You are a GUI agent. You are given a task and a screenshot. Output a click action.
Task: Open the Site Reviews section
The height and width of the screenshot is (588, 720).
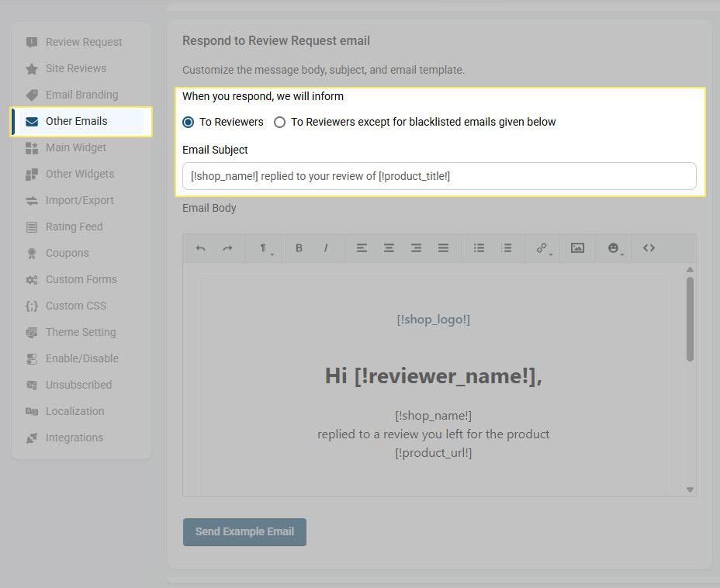point(76,68)
